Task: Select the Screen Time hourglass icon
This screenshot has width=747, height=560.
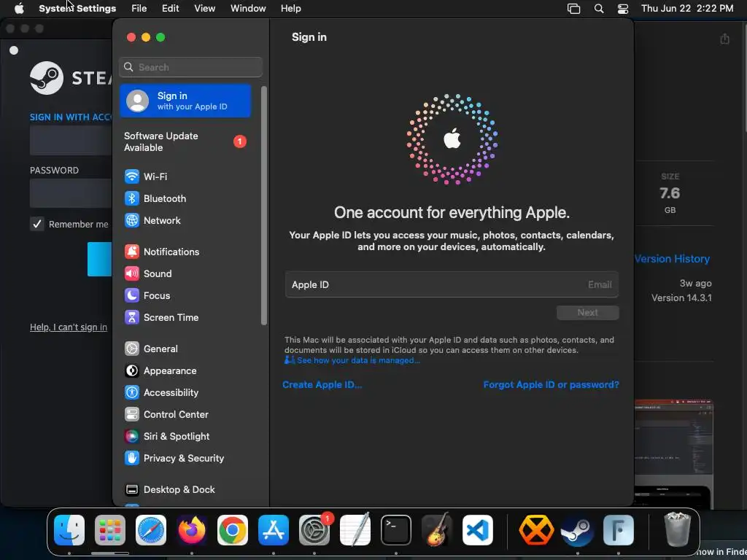Action: pos(132,317)
